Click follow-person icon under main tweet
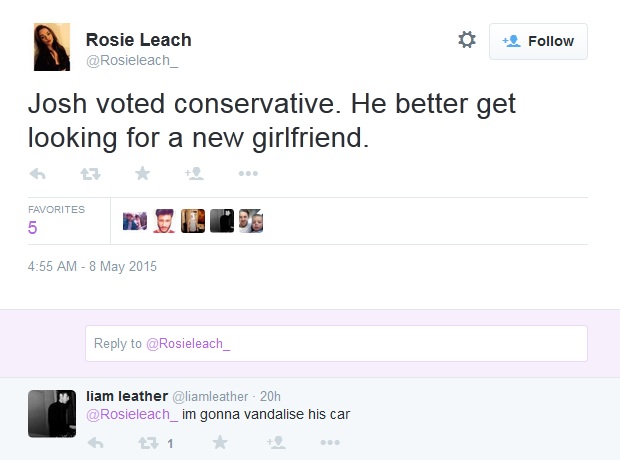Image resolution: width=620 pixels, height=460 pixels. point(194,173)
